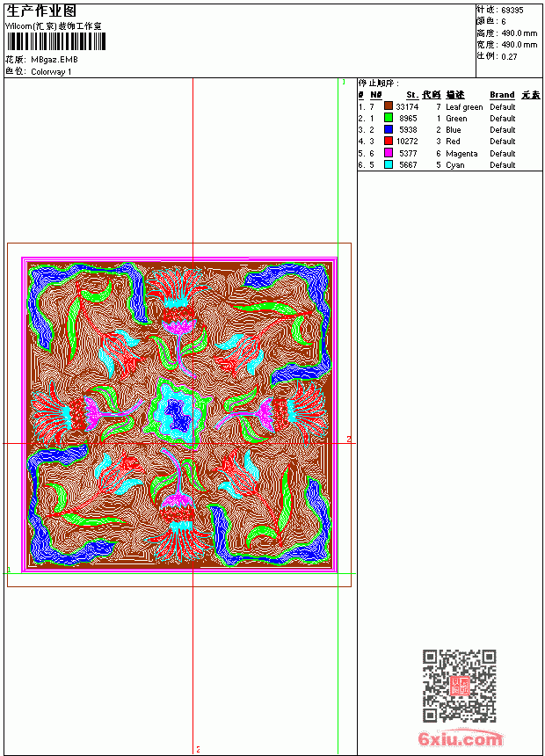Click stitch count 10272 in the Red row
The height and width of the screenshot is (756, 545).
tap(407, 142)
